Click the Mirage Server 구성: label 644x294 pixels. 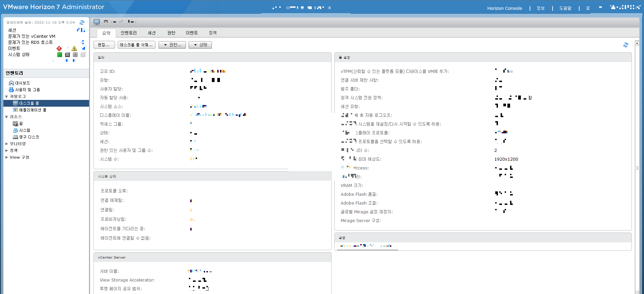[x=361, y=221]
